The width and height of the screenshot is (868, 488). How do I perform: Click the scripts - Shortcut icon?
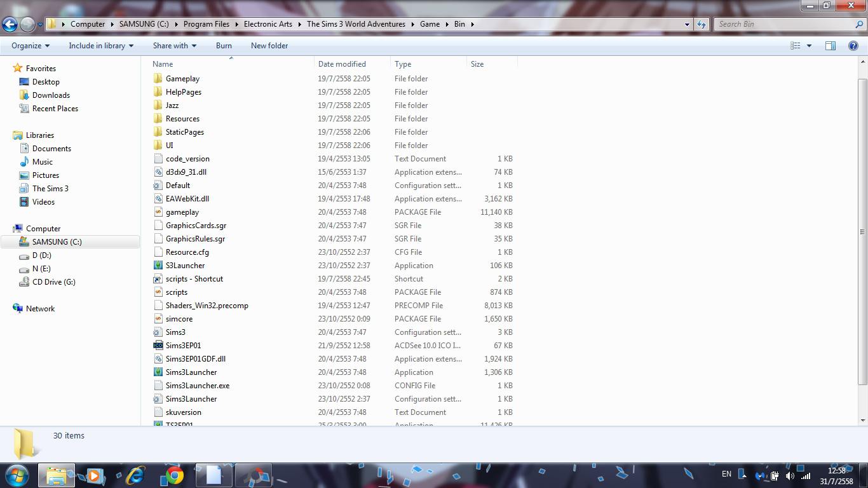click(x=158, y=279)
